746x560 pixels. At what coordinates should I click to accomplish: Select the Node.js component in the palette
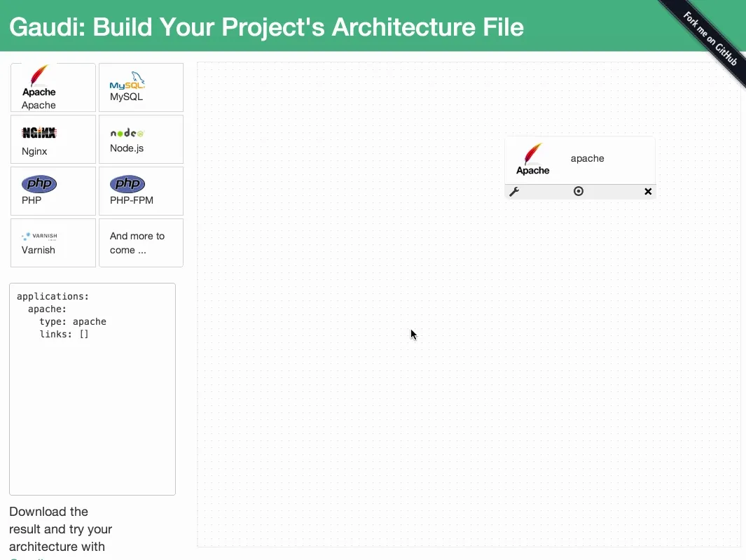coord(140,139)
